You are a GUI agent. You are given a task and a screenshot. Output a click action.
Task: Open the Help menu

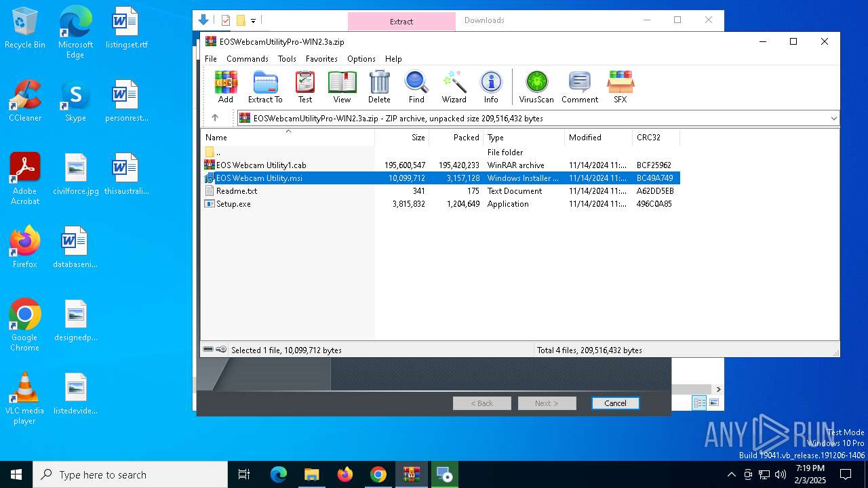(x=393, y=59)
